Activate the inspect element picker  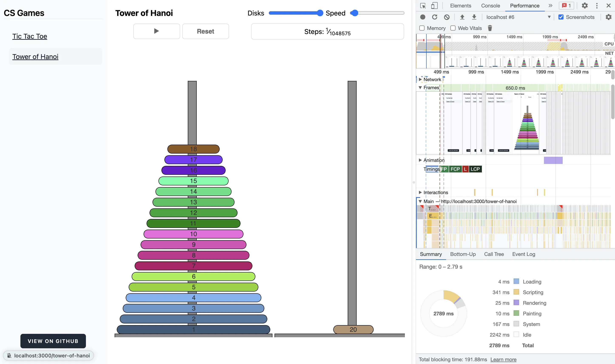pos(423,6)
